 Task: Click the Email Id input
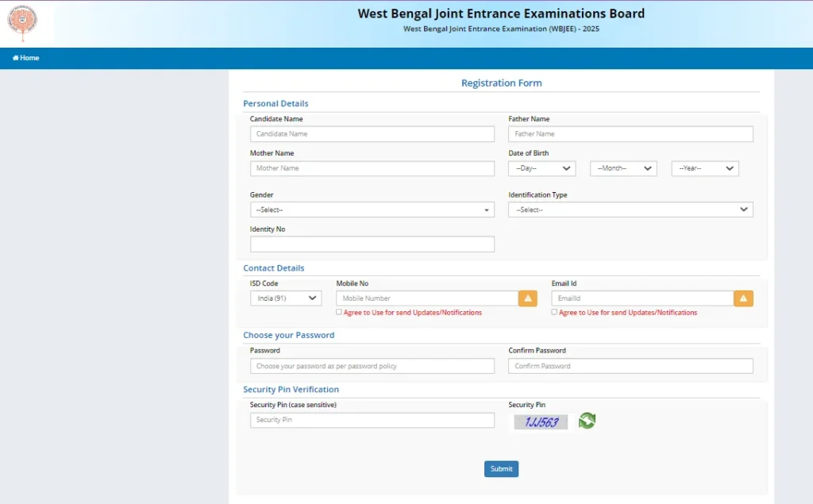point(643,298)
